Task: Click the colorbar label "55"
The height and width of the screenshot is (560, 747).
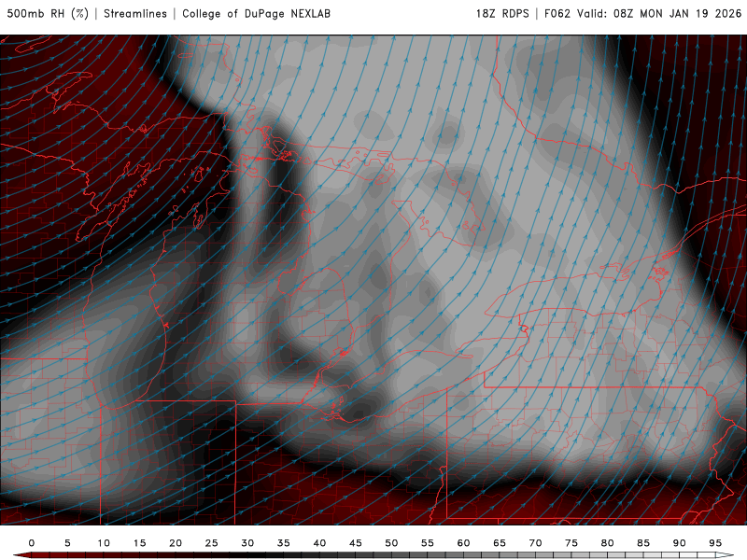Action: click(428, 543)
